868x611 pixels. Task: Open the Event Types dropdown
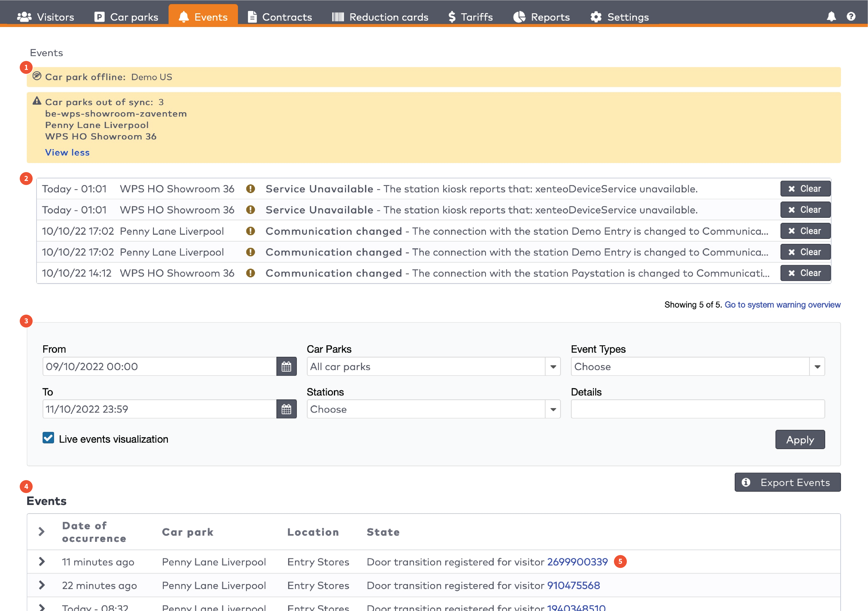817,366
